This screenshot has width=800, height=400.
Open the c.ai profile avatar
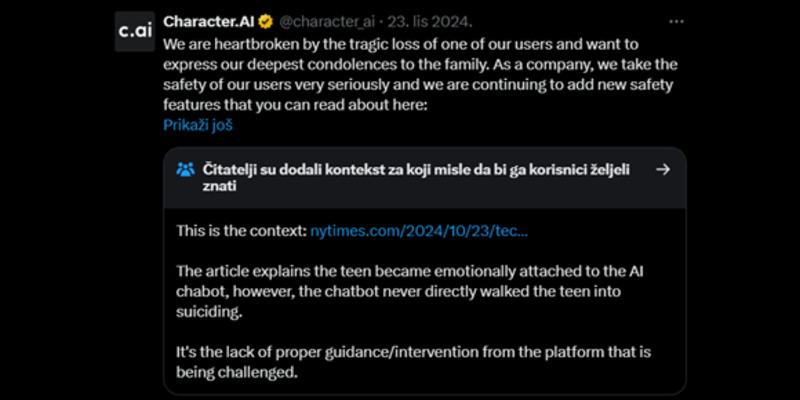134,31
